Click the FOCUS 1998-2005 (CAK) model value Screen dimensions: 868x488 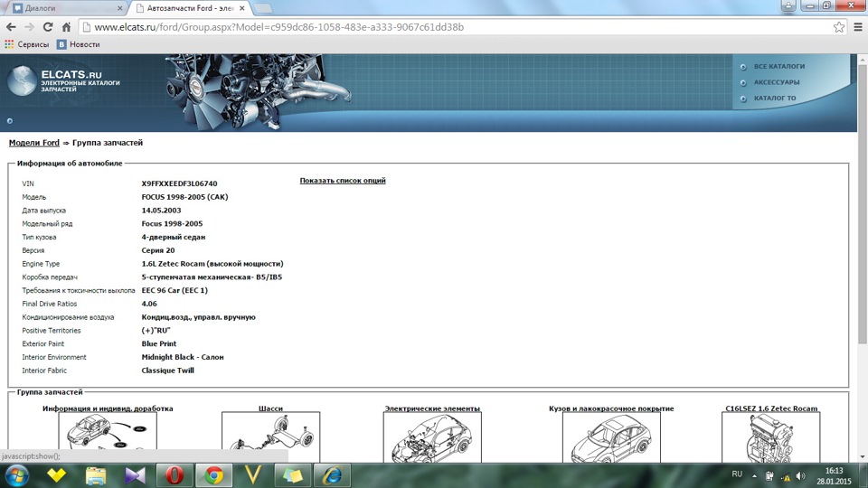coord(184,197)
